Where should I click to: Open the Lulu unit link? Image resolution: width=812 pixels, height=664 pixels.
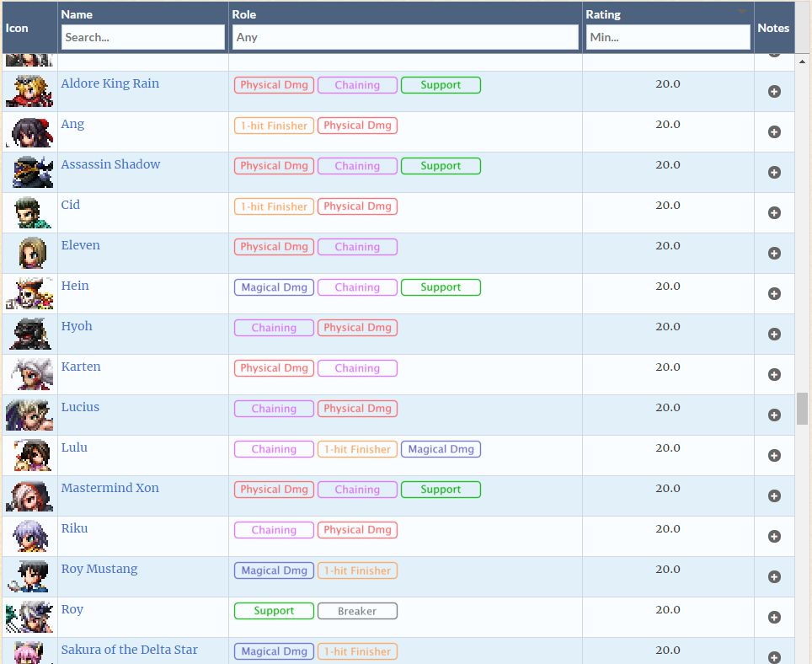click(x=74, y=447)
